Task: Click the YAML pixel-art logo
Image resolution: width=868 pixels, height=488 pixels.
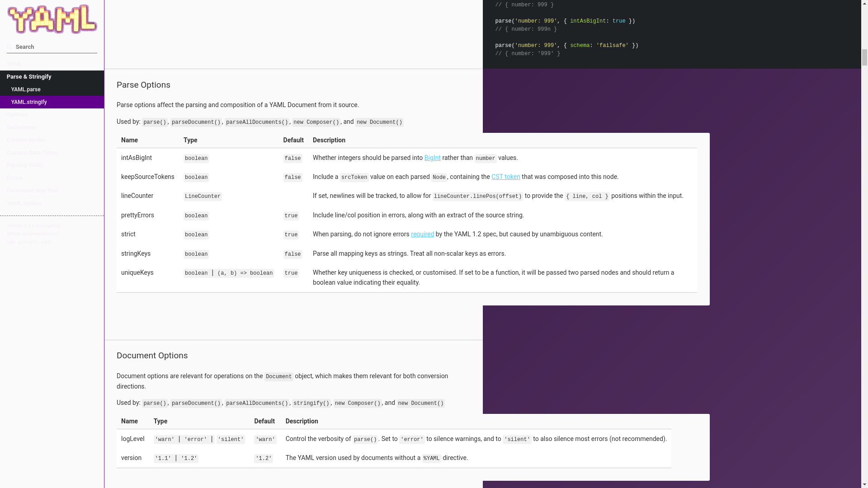Action: [x=52, y=19]
